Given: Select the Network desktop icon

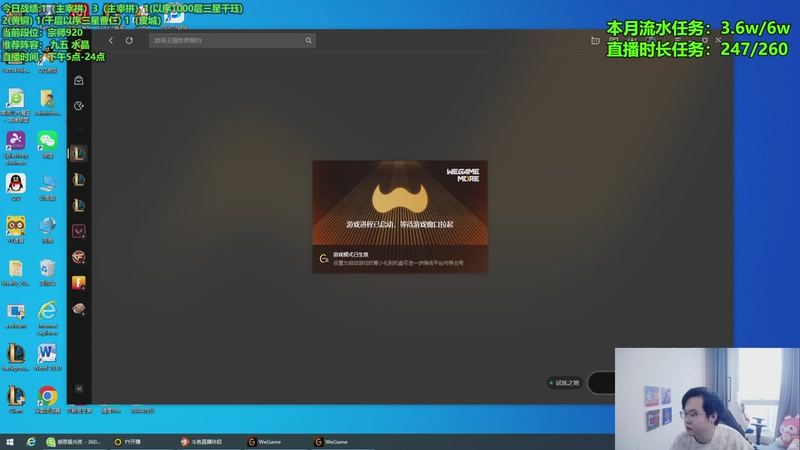Looking at the screenshot, I should pos(47,229).
